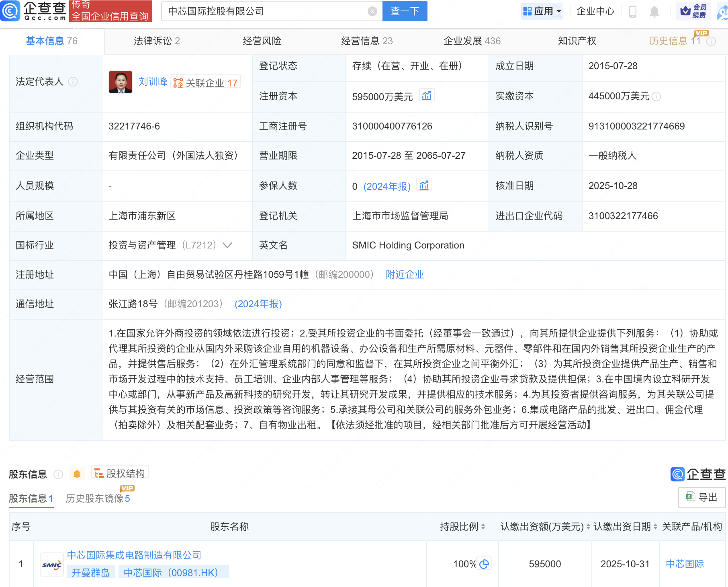Sort by 认缴出资日期 column
Image resolution: width=728 pixels, height=587 pixels.
coord(655,526)
